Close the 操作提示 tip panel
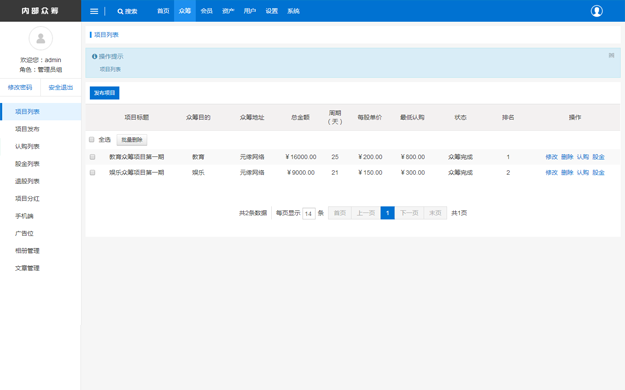The width and height of the screenshot is (625, 390). [611, 55]
